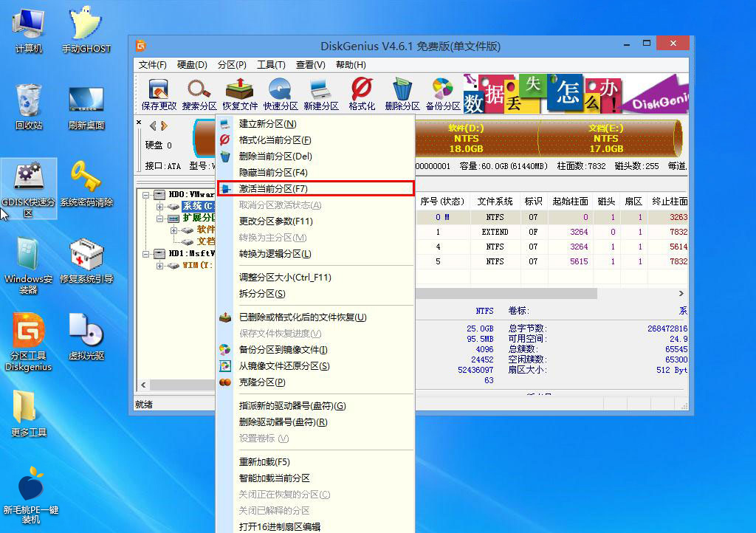This screenshot has width=756, height=533.
Task: Click 已删除或格式化后的文件恢复(U) menu entry
Action: pyautogui.click(x=316, y=317)
